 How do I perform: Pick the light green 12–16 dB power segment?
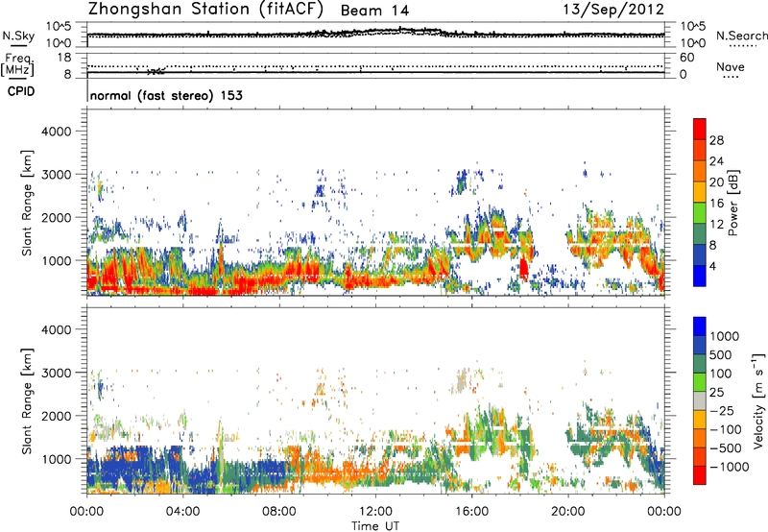pos(700,213)
